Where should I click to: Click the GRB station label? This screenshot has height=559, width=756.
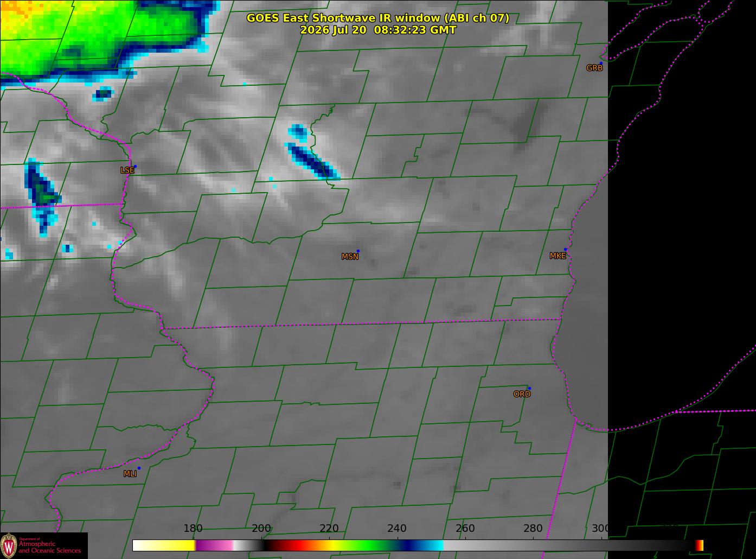(x=594, y=68)
